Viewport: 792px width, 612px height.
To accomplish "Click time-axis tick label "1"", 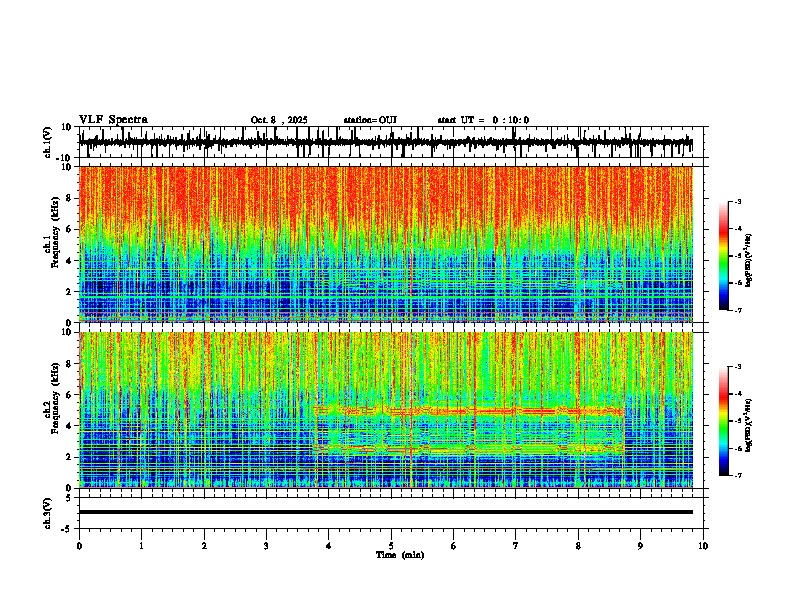I will 141,546.
